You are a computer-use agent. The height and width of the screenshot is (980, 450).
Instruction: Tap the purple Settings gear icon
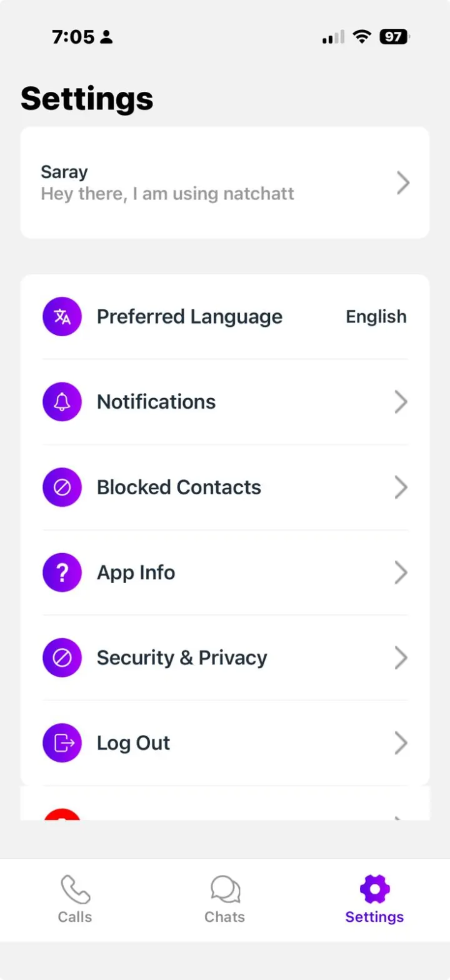[375, 889]
